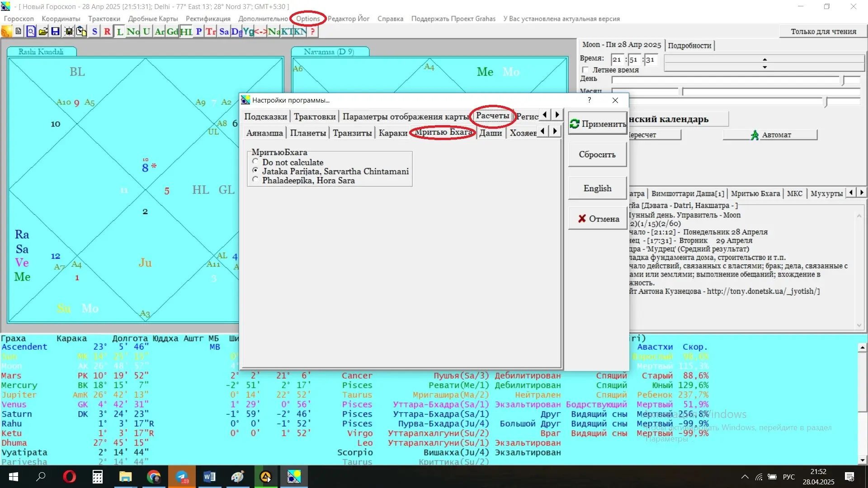The width and height of the screenshot is (868, 488).
Task: Click the English language button
Action: pos(597,188)
